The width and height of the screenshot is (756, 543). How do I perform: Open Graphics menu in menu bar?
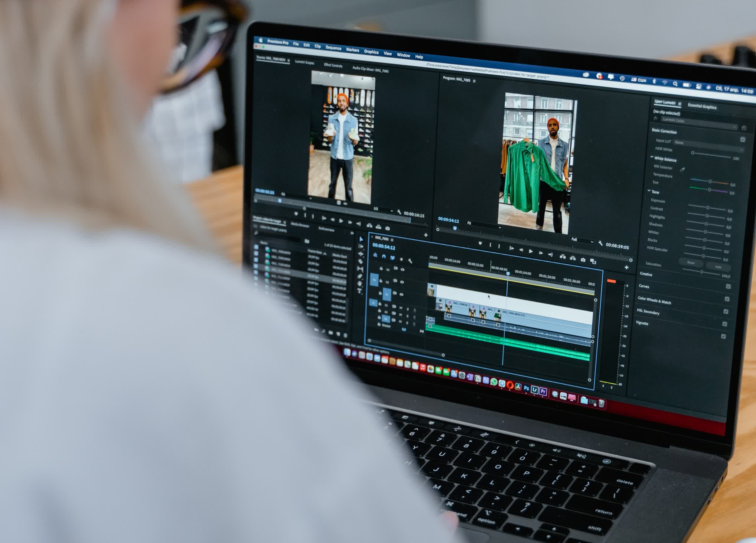371,52
